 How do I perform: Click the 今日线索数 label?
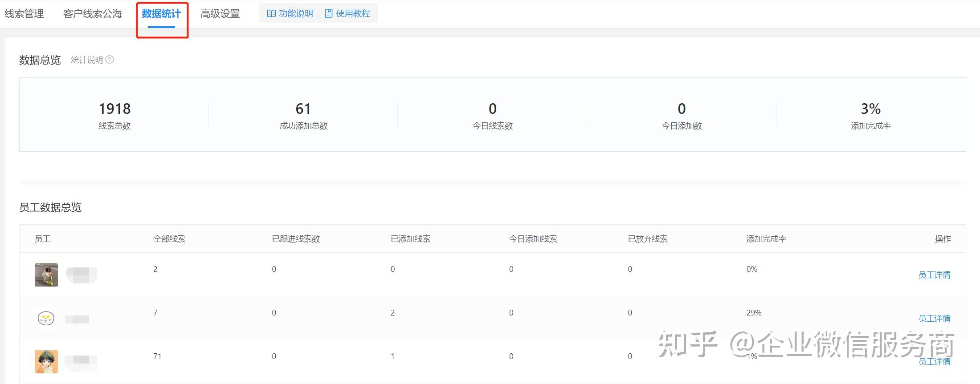click(493, 126)
